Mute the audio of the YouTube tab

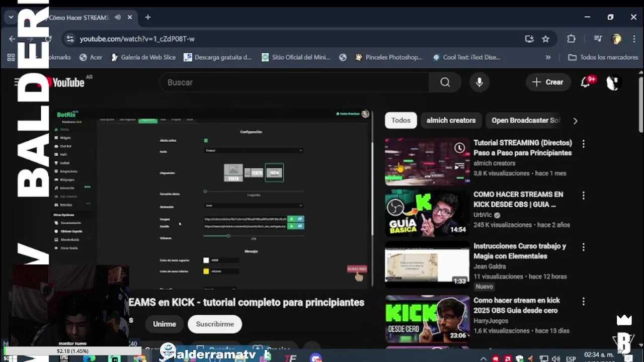tap(118, 17)
